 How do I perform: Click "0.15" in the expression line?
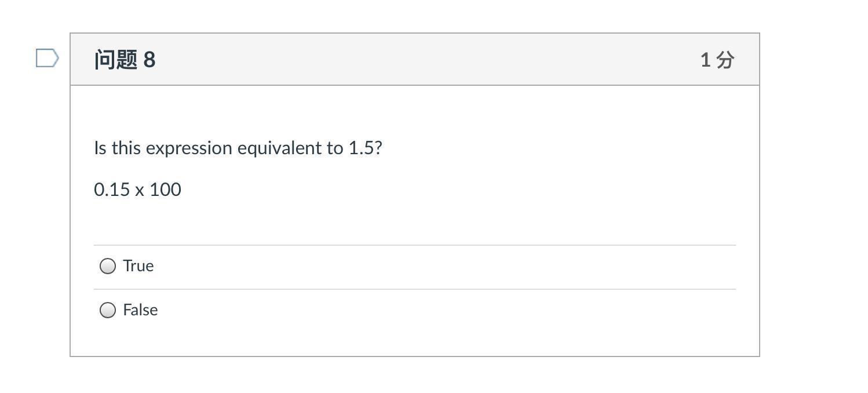point(112,190)
